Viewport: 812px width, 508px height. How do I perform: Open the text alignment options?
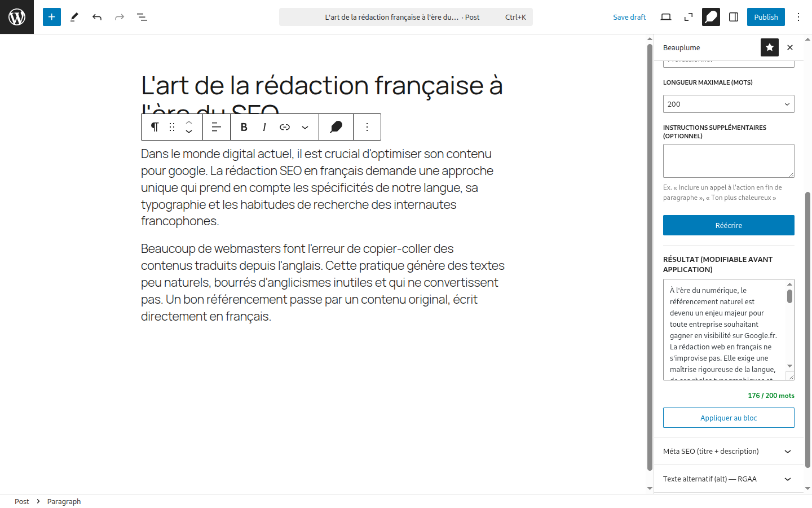[217, 127]
